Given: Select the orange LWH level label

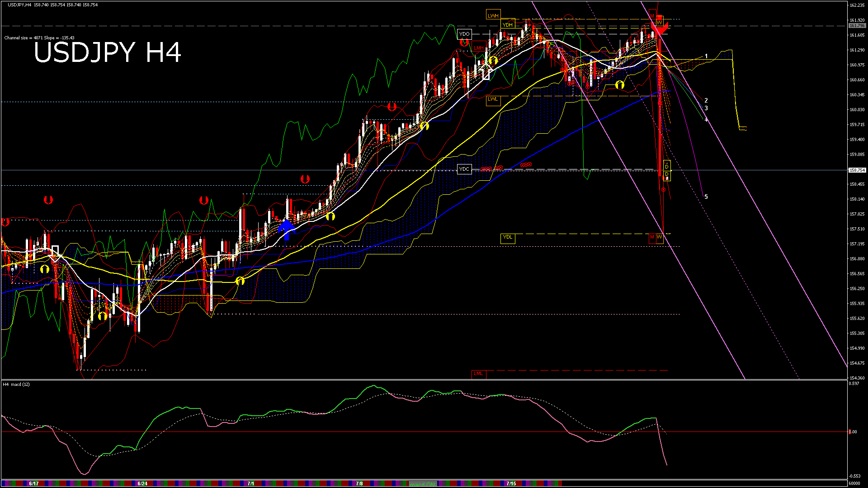Looking at the screenshot, I should coord(493,16).
